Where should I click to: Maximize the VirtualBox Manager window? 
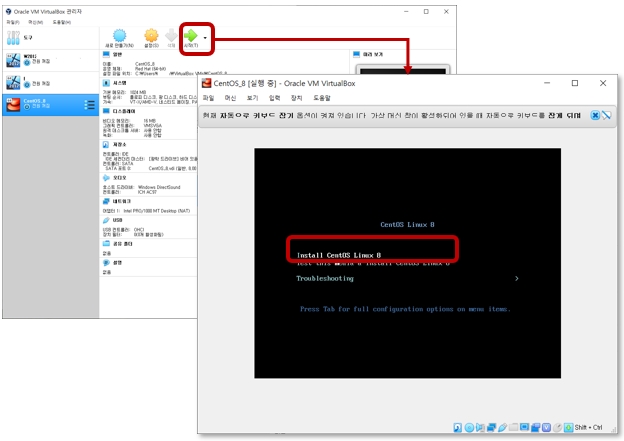point(426,12)
